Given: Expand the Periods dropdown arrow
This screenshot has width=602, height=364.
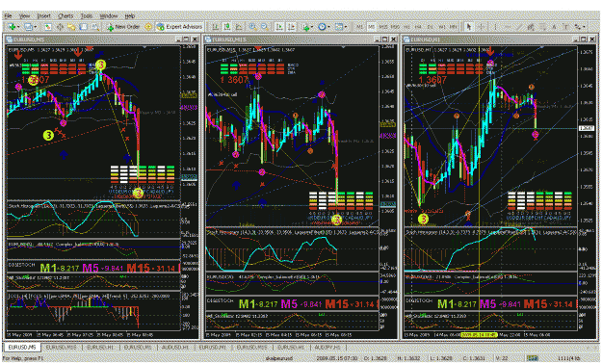Looking at the screenshot, I should [x=328, y=27].
